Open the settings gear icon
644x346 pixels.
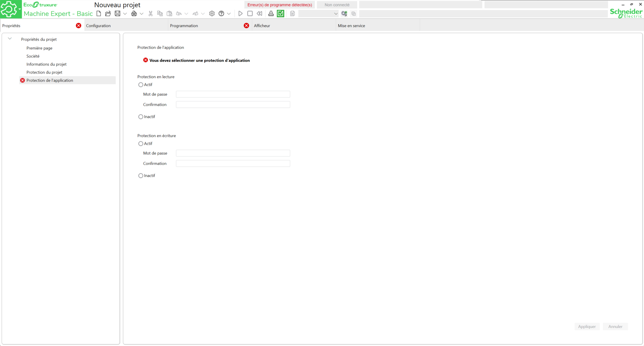pyautogui.click(x=212, y=14)
